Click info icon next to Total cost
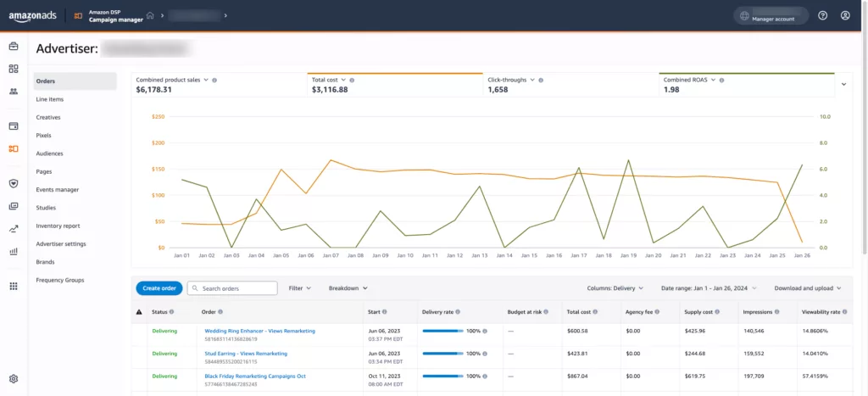868x396 pixels. pyautogui.click(x=352, y=80)
